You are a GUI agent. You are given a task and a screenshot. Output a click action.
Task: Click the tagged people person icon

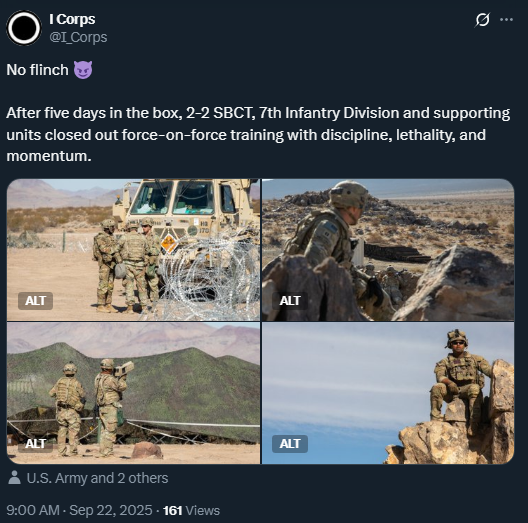click(14, 478)
